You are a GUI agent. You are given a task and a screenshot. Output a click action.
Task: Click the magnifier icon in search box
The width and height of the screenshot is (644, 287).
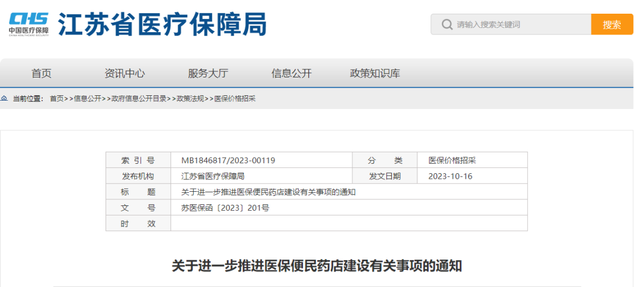[x=447, y=24]
